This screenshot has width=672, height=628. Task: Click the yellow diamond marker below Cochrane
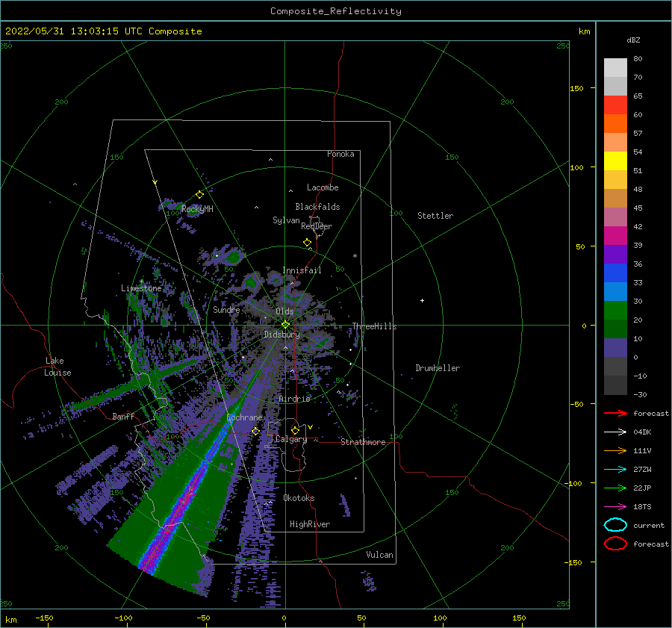pos(255,431)
